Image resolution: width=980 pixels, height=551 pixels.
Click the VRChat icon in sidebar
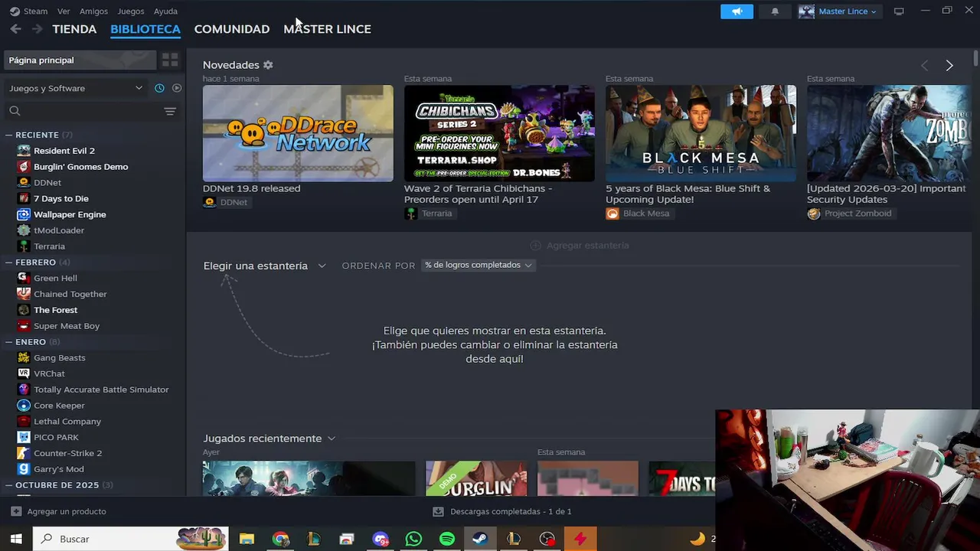click(24, 373)
